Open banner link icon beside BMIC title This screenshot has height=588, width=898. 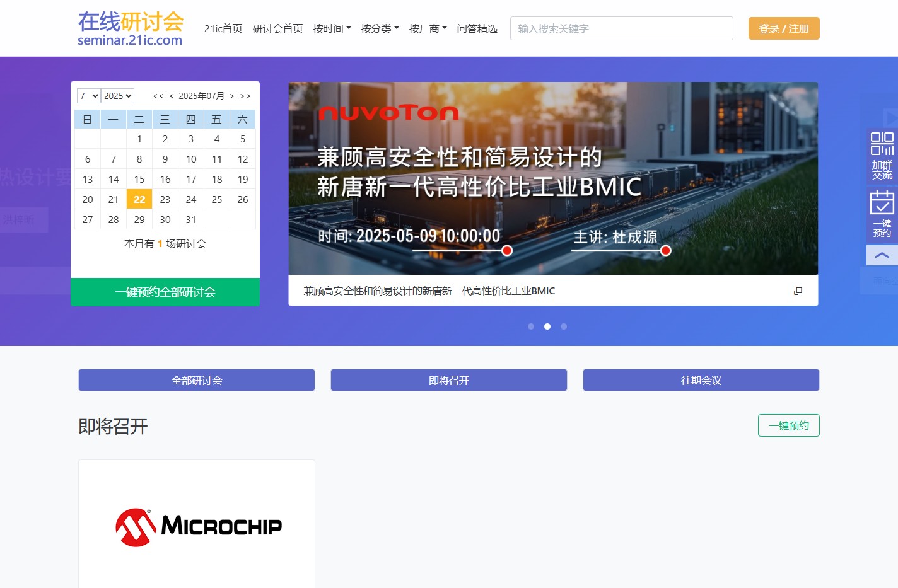(798, 291)
